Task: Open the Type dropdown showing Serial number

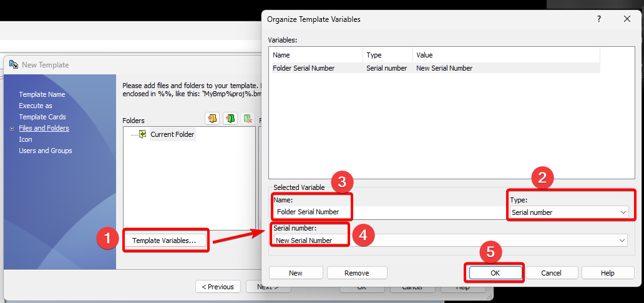Action: (569, 212)
